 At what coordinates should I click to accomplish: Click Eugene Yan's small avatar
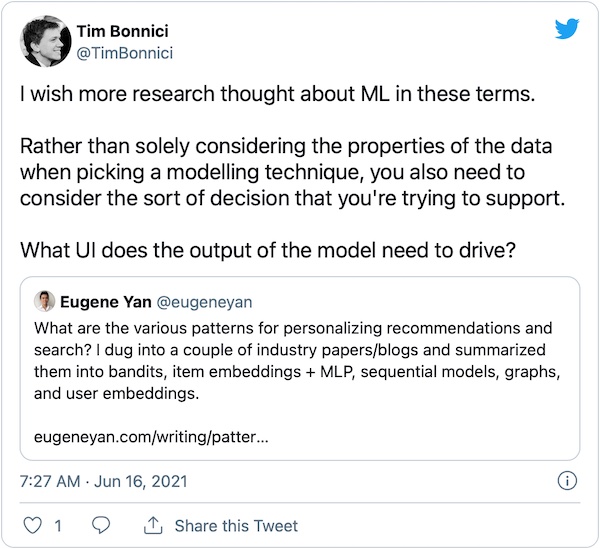pos(45,301)
